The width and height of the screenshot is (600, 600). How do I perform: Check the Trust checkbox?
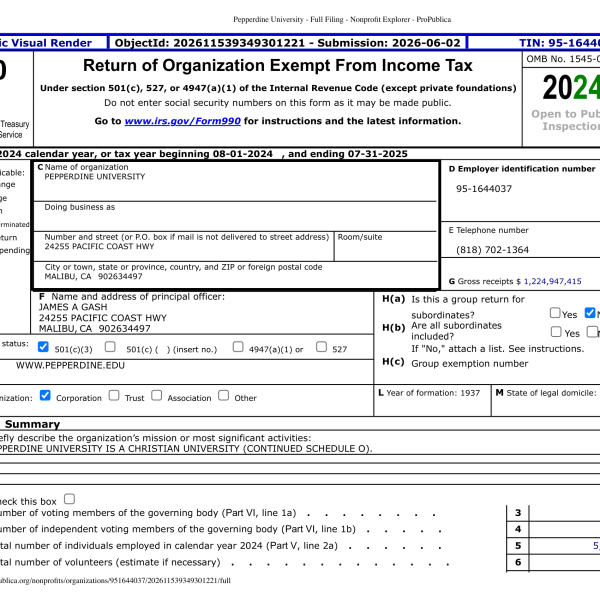click(114, 395)
